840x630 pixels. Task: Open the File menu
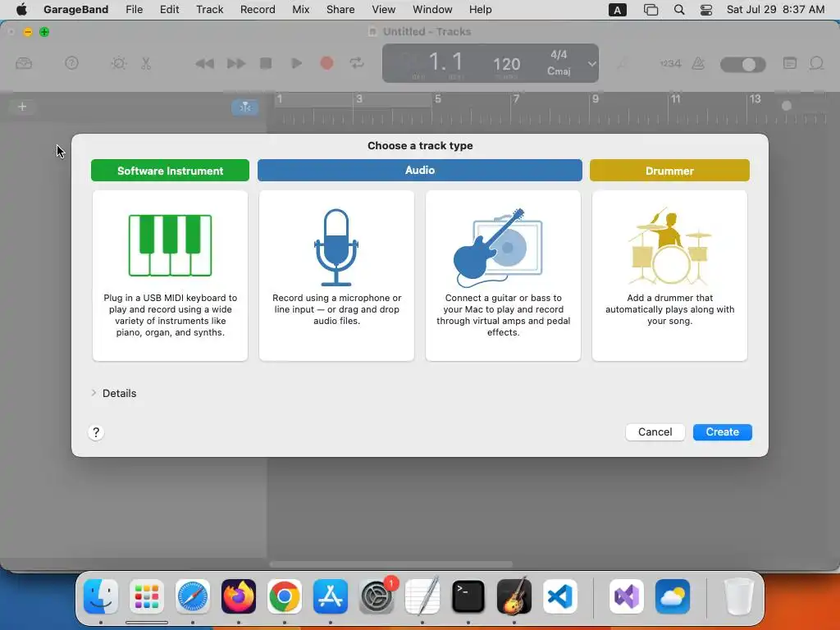pos(134,10)
